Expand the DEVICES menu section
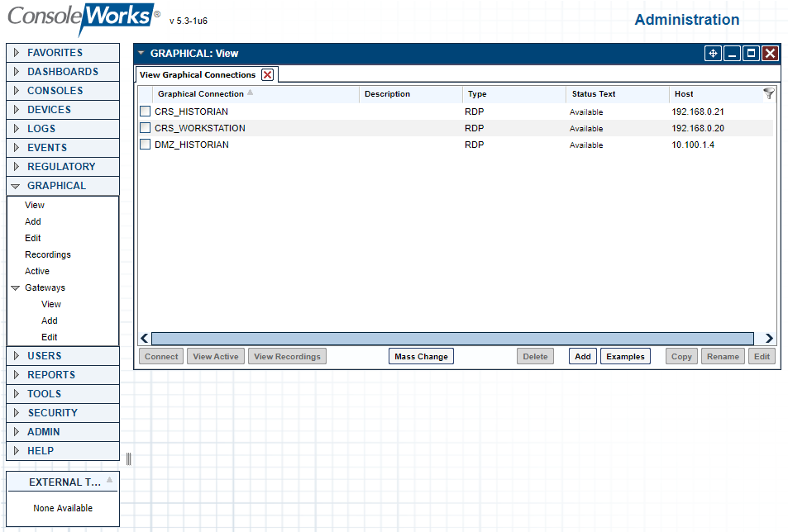The height and width of the screenshot is (532, 788). tap(63, 109)
